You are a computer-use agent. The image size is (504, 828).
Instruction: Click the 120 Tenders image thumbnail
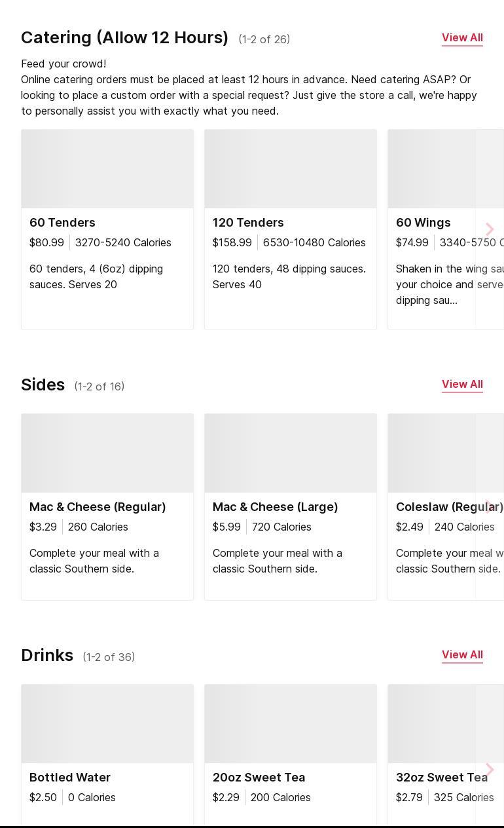(291, 169)
